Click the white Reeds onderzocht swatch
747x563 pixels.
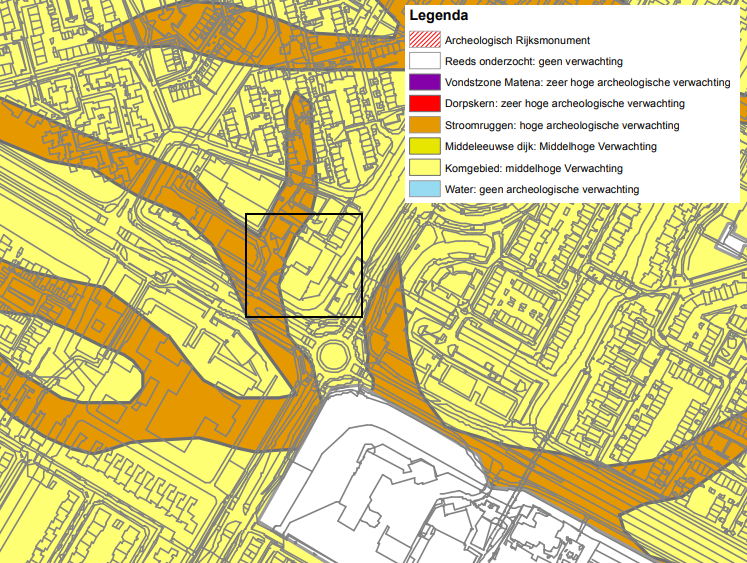click(424, 61)
